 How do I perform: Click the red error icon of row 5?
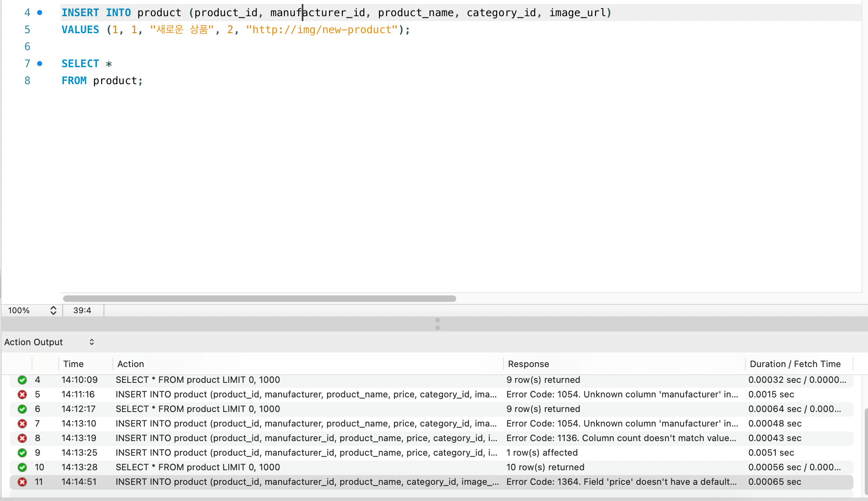pos(22,394)
